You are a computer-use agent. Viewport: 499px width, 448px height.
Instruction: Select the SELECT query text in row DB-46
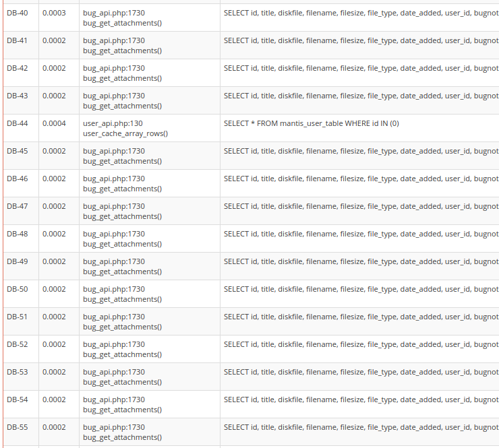[360, 179]
